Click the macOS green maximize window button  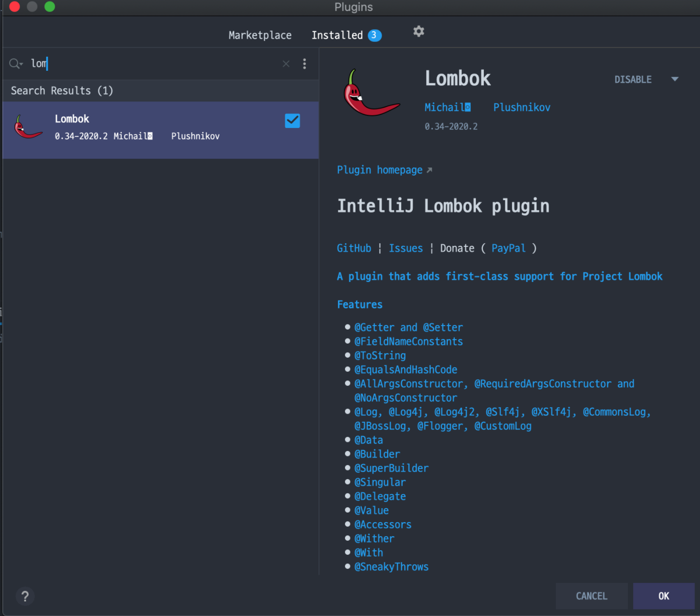(50, 7)
